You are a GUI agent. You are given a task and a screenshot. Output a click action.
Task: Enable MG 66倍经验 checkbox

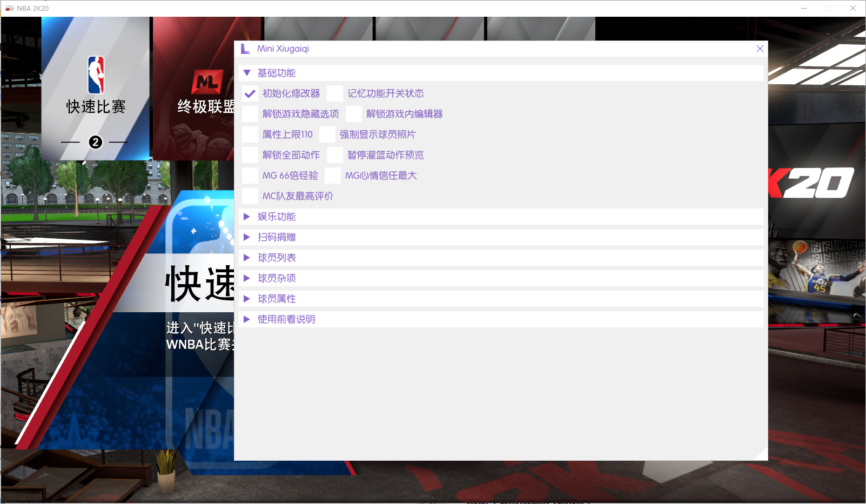click(x=250, y=176)
